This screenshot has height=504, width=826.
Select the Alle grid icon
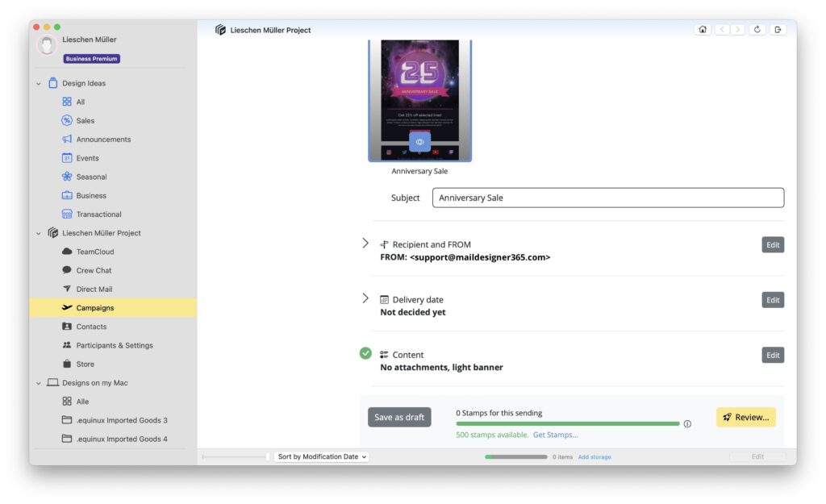(x=67, y=402)
